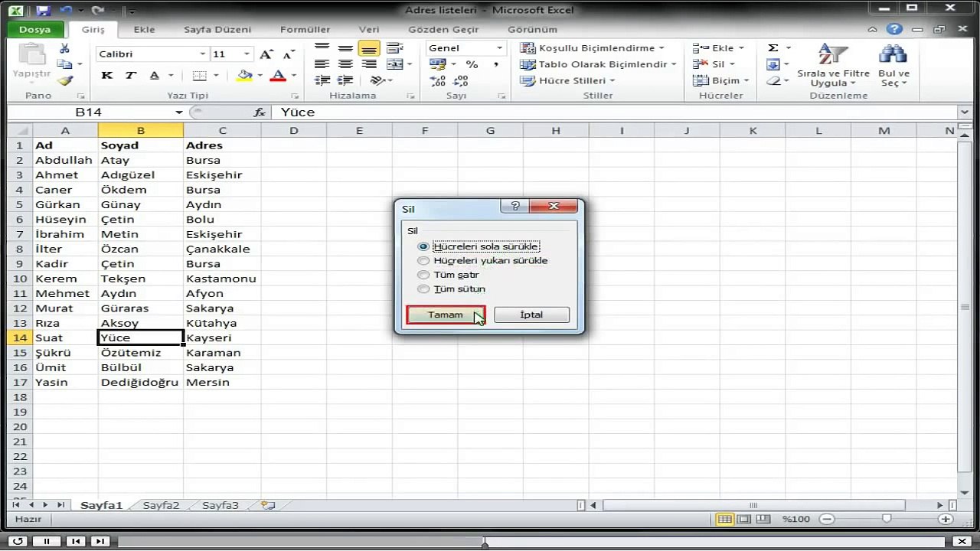This screenshot has height=551, width=980.
Task: Click the AutoSum sigma icon
Action: 773,47
